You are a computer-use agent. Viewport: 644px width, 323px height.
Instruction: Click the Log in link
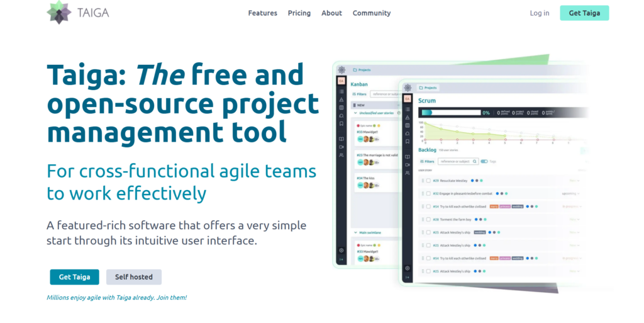tap(539, 13)
